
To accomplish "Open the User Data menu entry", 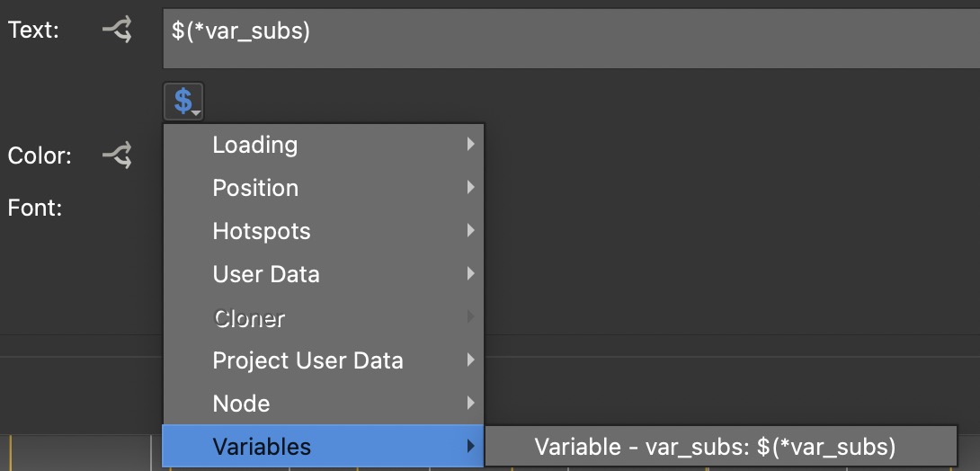I will click(266, 274).
